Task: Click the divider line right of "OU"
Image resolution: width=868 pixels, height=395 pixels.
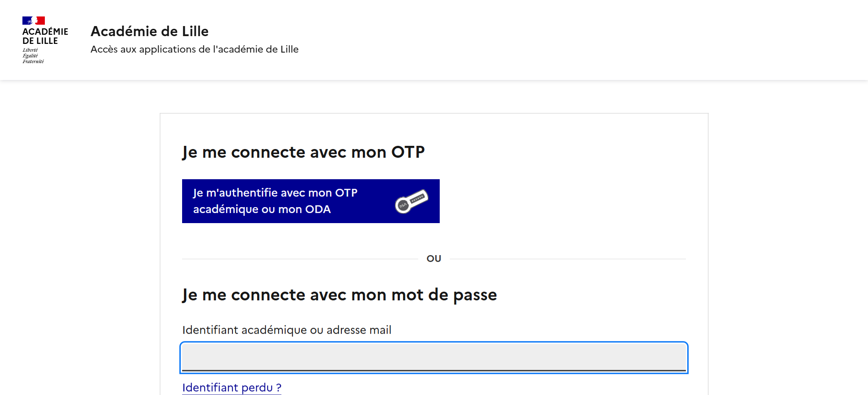Action: click(567, 259)
